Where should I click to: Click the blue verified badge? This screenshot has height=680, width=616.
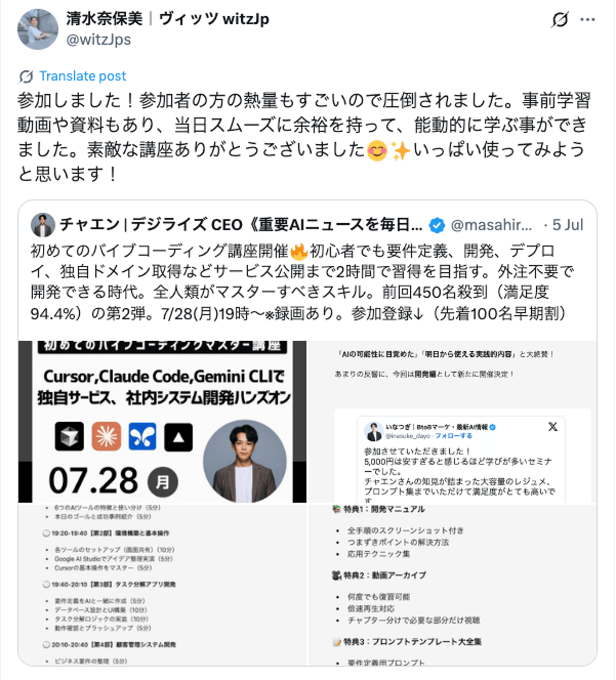[437, 225]
